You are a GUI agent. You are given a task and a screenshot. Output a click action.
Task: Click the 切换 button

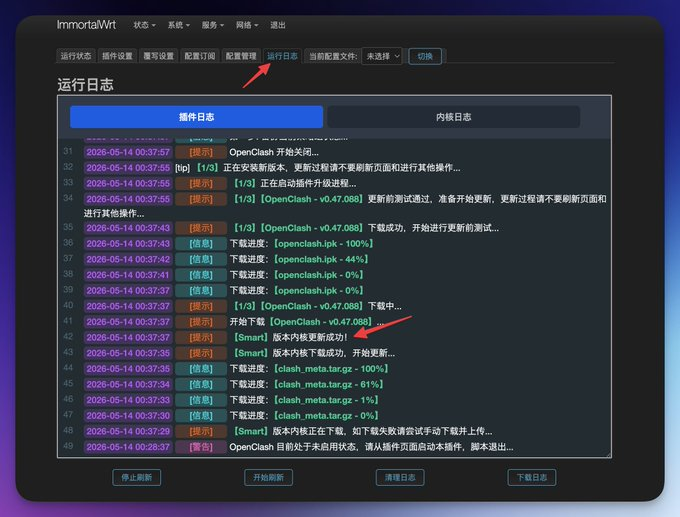point(425,56)
